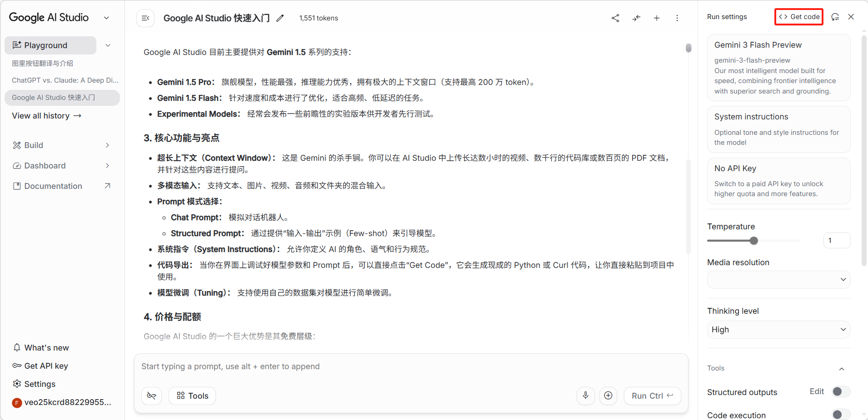Click the Run settings panel scrollbar
This screenshot has height=420, width=868.
864,150
